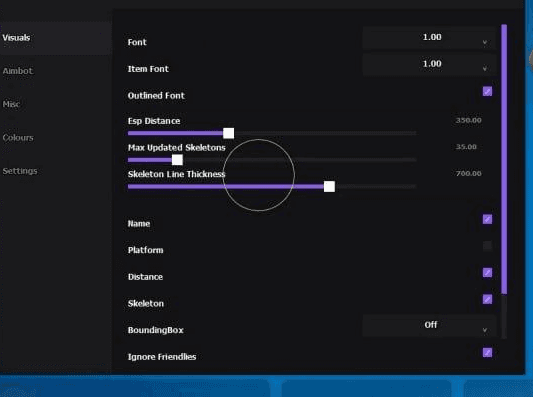Open the Misc tab
Image resolution: width=533 pixels, height=397 pixels.
click(11, 104)
